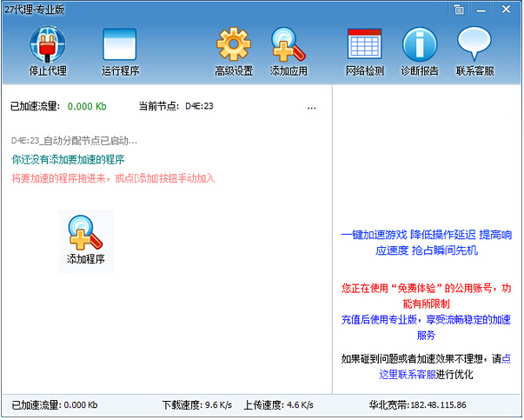Click the ellipsis button next to 当前节点
Image resolution: width=524 pixels, height=420 pixels.
(311, 108)
